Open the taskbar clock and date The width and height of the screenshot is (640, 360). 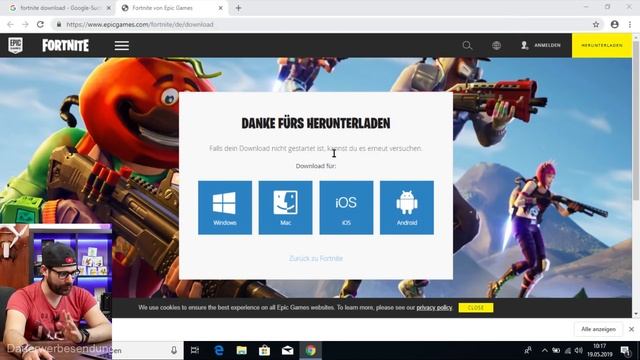[x=600, y=350]
